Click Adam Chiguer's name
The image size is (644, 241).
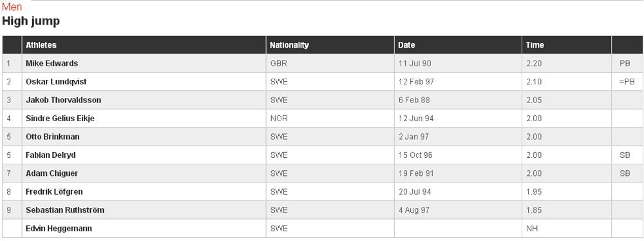pos(52,173)
